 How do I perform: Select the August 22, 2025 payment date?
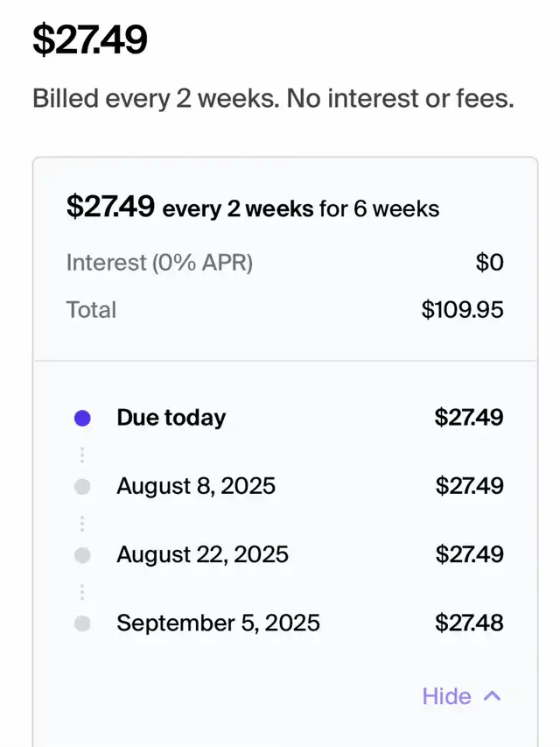click(202, 554)
